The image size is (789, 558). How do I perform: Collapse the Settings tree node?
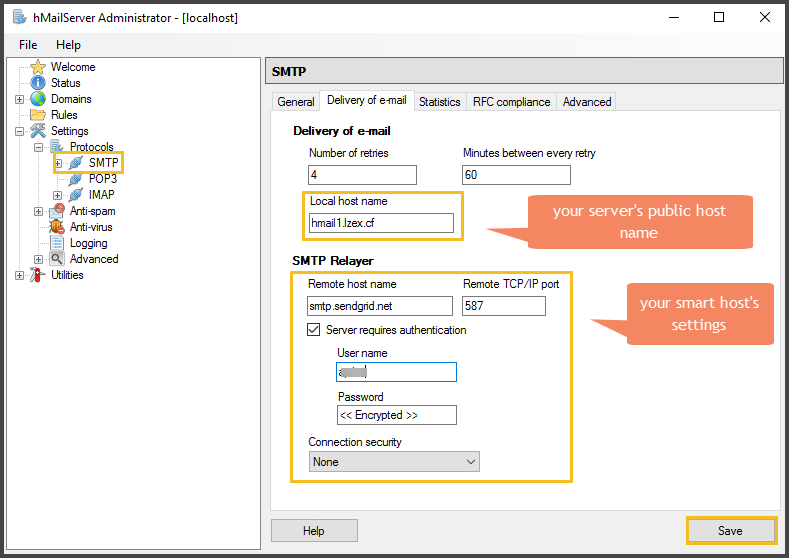tap(19, 131)
